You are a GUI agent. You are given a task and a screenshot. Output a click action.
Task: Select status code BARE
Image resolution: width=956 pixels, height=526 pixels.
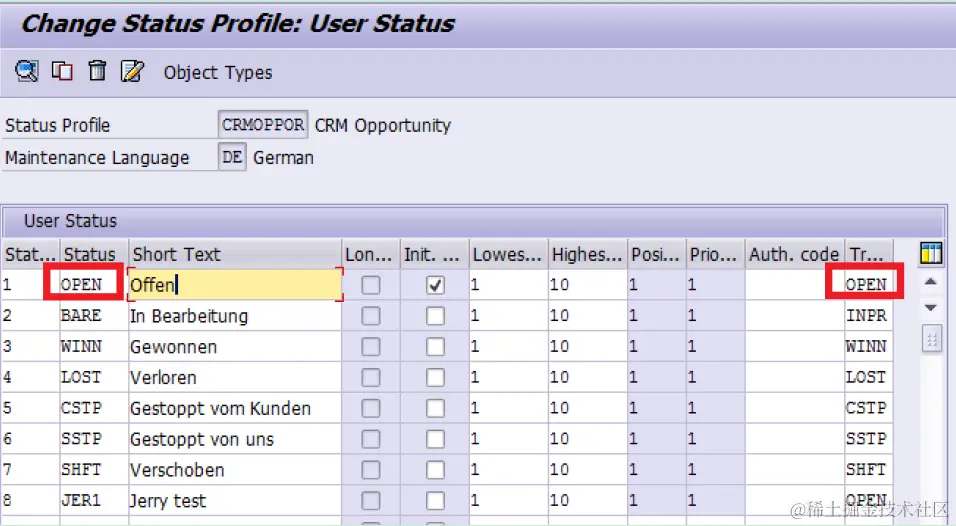coord(82,315)
